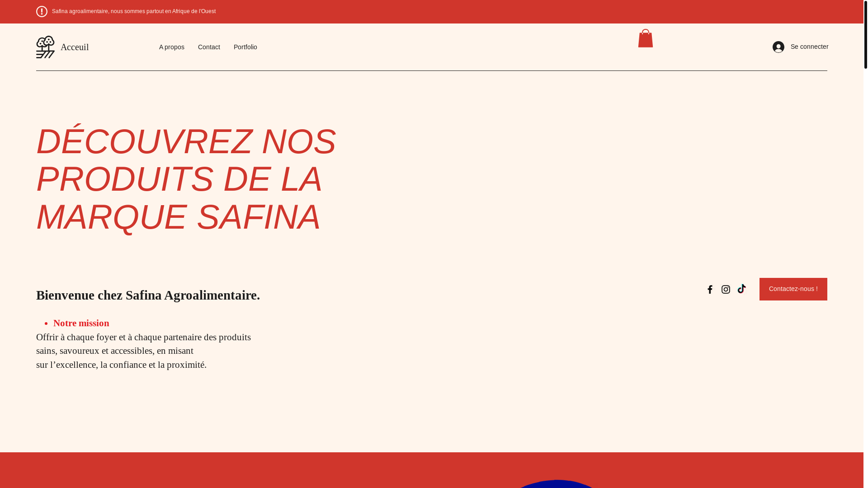
Task: Click the Contactez-nous ! button
Action: pyautogui.click(x=793, y=289)
